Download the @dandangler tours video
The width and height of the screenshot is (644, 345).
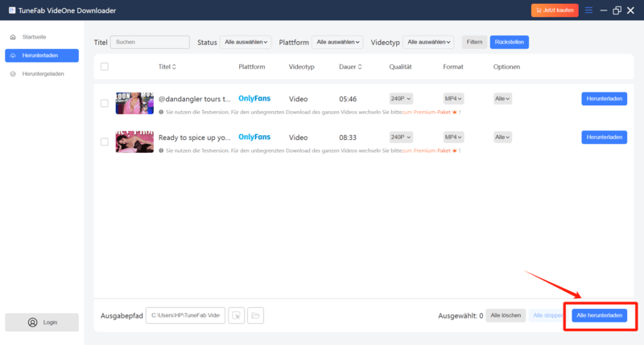click(605, 98)
